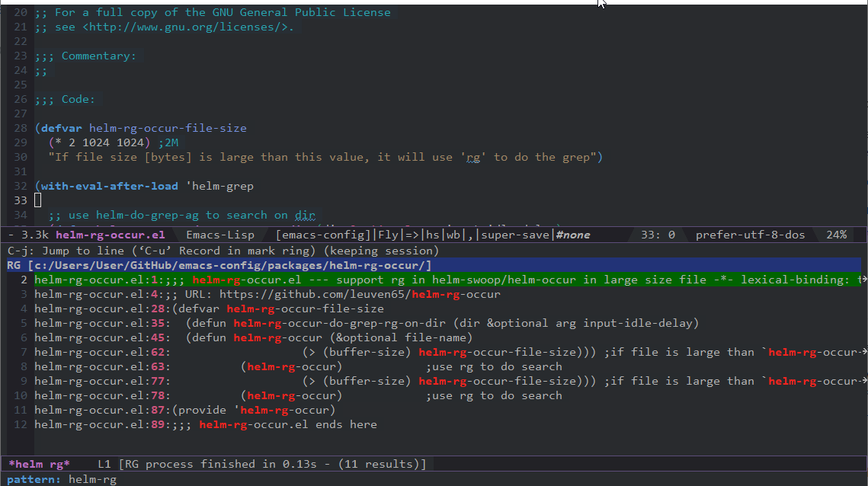
Task: Click the gnu.org/licenses URL in comment
Action: coord(185,27)
